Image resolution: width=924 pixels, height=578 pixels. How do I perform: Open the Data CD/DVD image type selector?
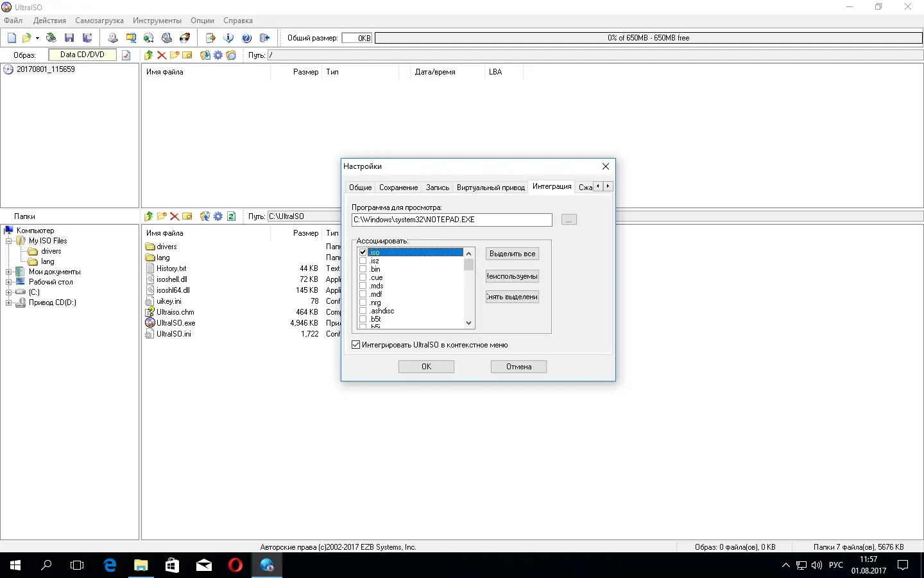pyautogui.click(x=82, y=55)
